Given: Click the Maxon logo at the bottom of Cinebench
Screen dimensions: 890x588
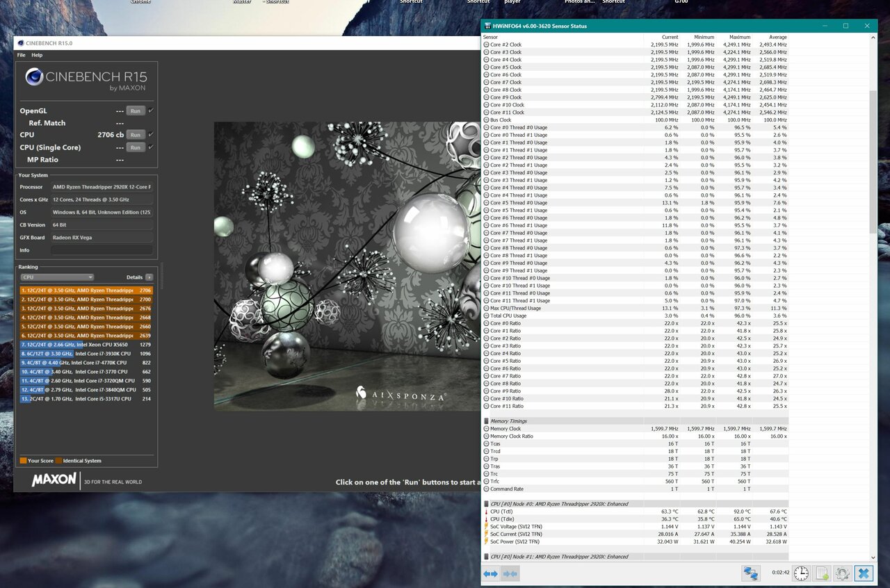Looking at the screenshot, I should click(x=54, y=480).
